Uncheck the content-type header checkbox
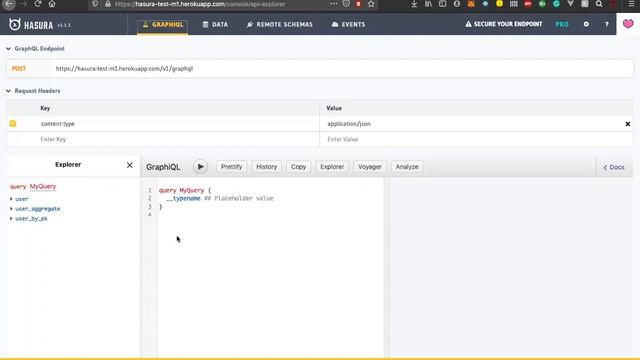This screenshot has width=640, height=360. [x=13, y=124]
